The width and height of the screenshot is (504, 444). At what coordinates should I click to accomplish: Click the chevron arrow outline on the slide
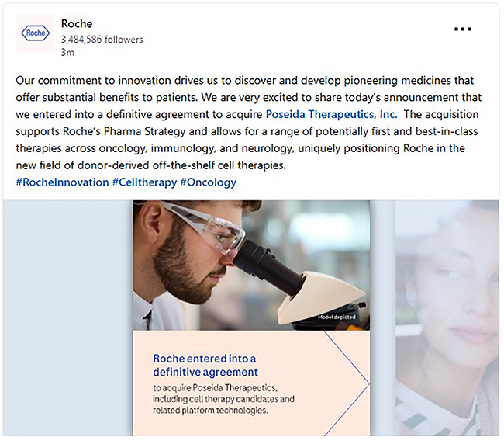pos(347,382)
